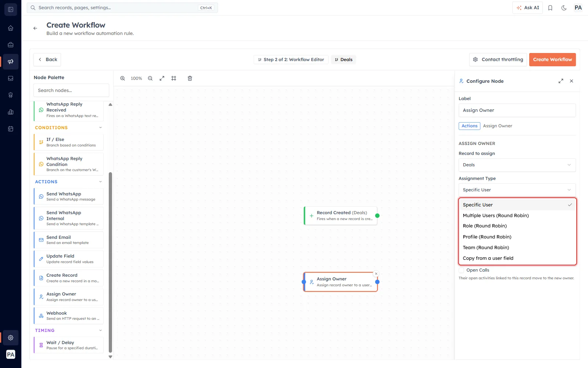
Task: Focus the Search nodes field
Action: [71, 91]
